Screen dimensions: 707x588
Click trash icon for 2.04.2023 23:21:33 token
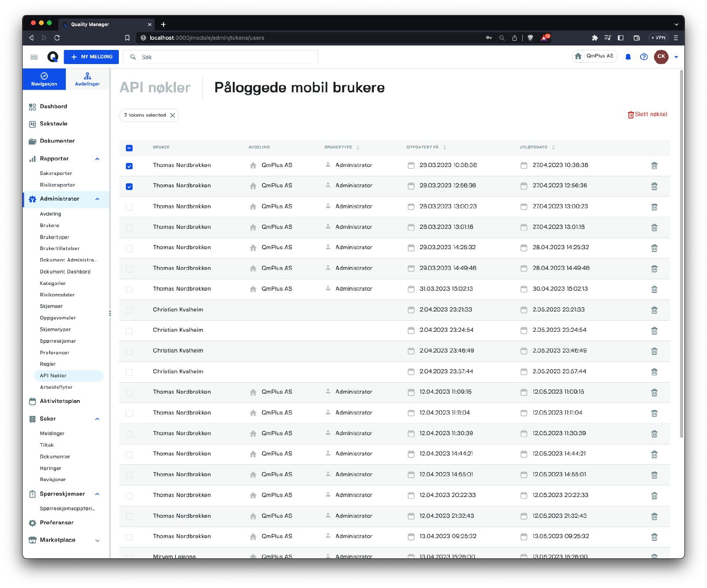point(654,310)
